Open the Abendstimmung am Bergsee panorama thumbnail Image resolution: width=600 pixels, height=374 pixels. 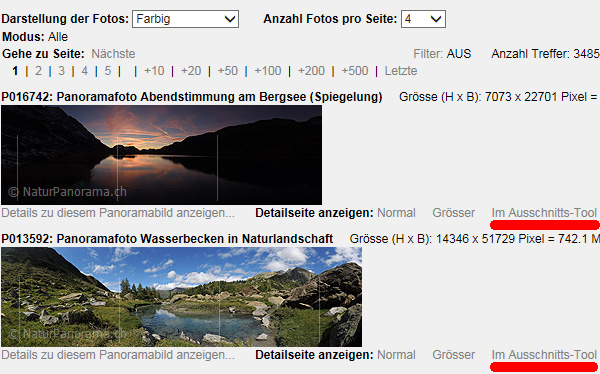pyautogui.click(x=161, y=155)
